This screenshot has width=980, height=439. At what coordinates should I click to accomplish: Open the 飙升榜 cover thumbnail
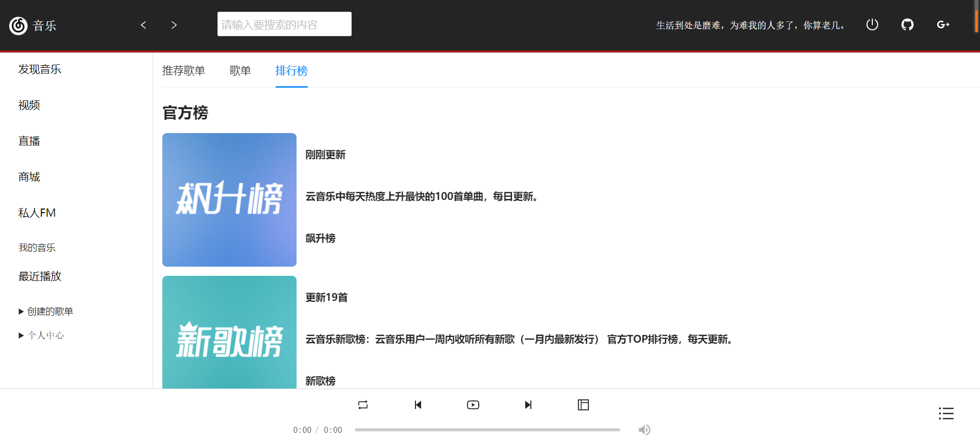[229, 200]
